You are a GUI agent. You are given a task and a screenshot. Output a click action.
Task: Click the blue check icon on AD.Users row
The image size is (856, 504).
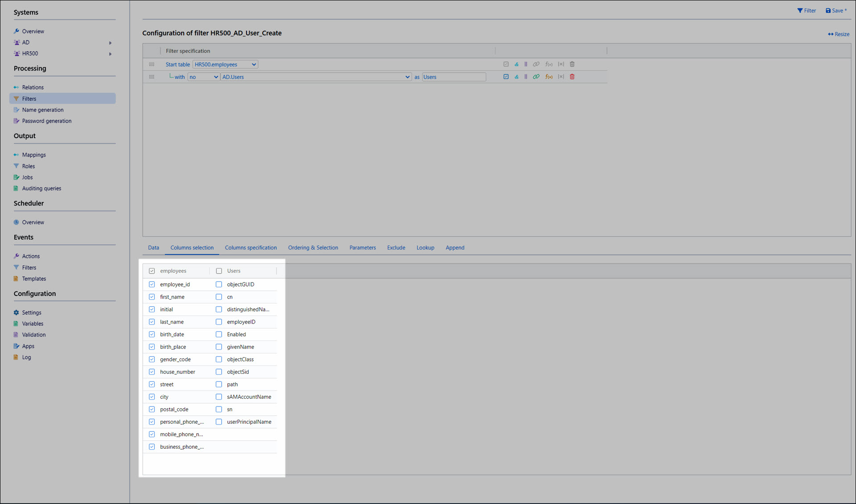506,77
